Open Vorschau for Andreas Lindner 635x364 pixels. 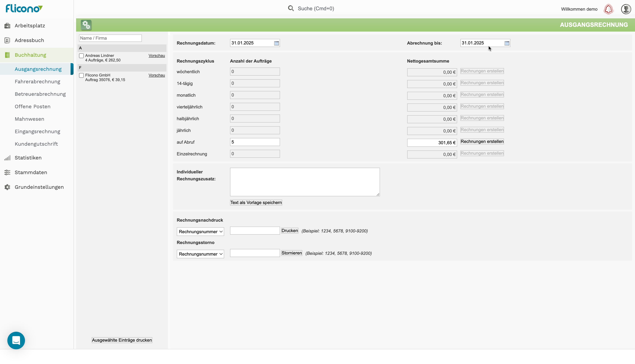click(x=156, y=56)
